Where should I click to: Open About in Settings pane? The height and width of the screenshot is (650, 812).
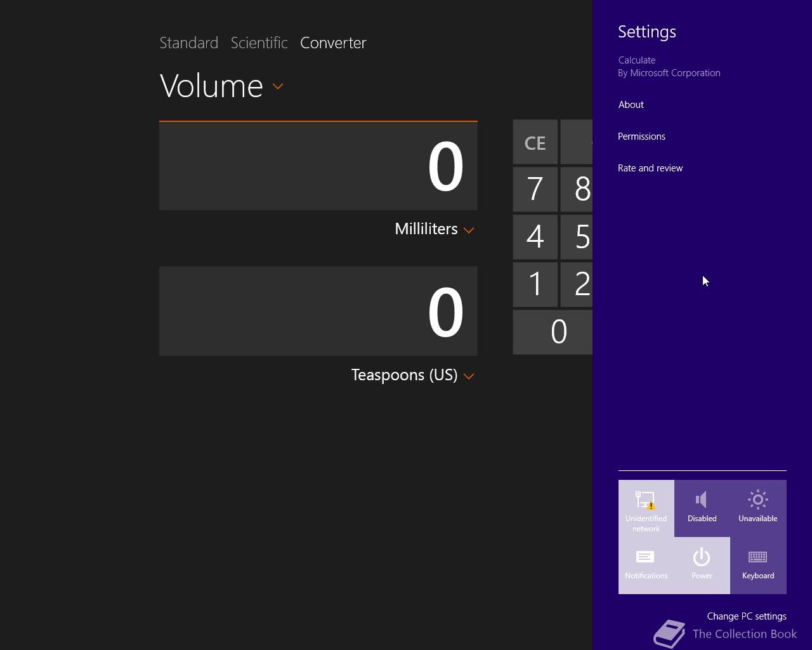coord(631,105)
